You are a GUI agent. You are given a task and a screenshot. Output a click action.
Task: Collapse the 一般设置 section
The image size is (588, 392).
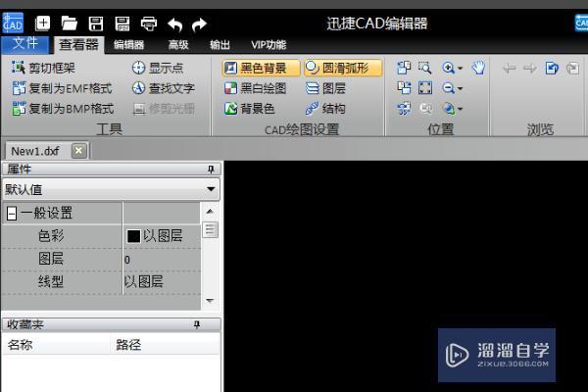12,214
